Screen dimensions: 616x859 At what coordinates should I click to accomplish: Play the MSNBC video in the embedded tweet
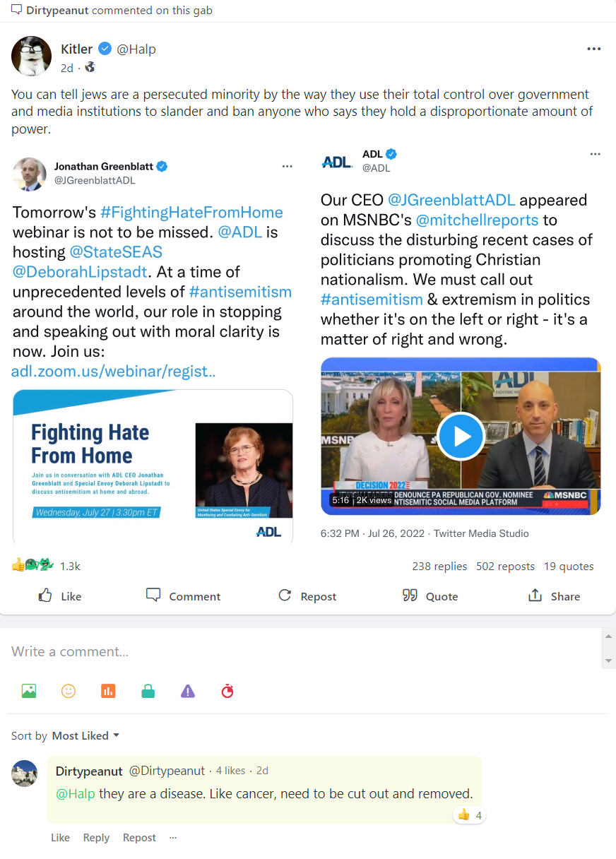coord(461,437)
